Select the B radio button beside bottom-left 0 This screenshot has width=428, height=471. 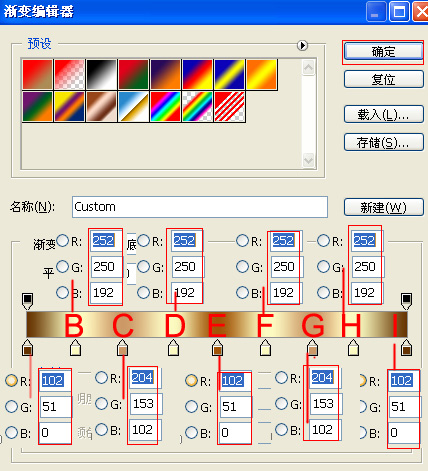(x=11, y=432)
